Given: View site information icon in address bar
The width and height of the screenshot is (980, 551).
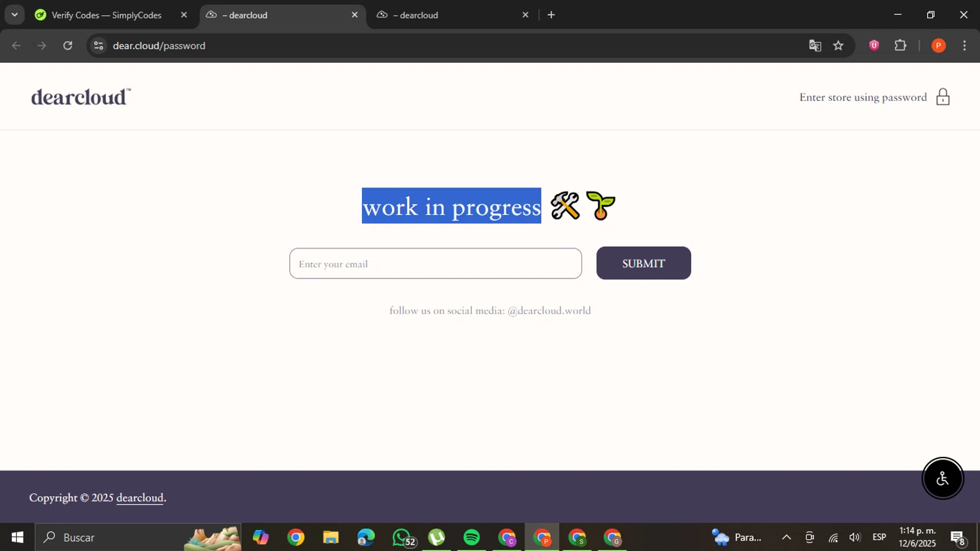Looking at the screenshot, I should pos(99,46).
